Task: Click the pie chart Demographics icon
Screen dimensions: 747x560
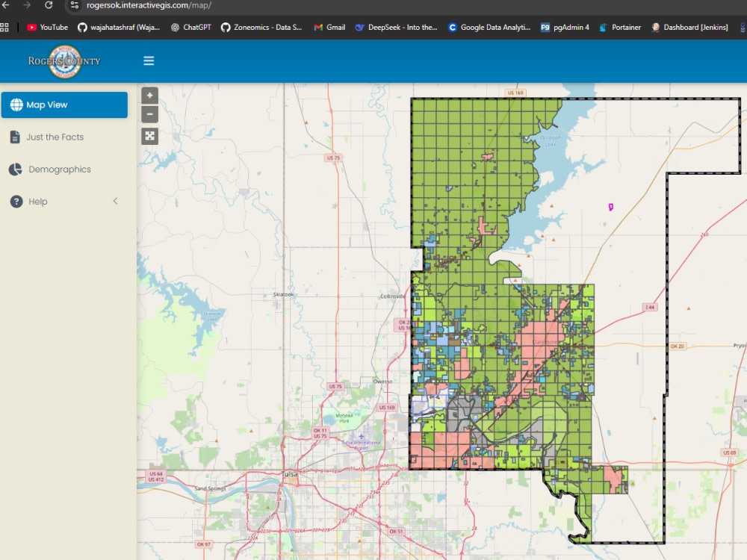Action: coord(15,169)
